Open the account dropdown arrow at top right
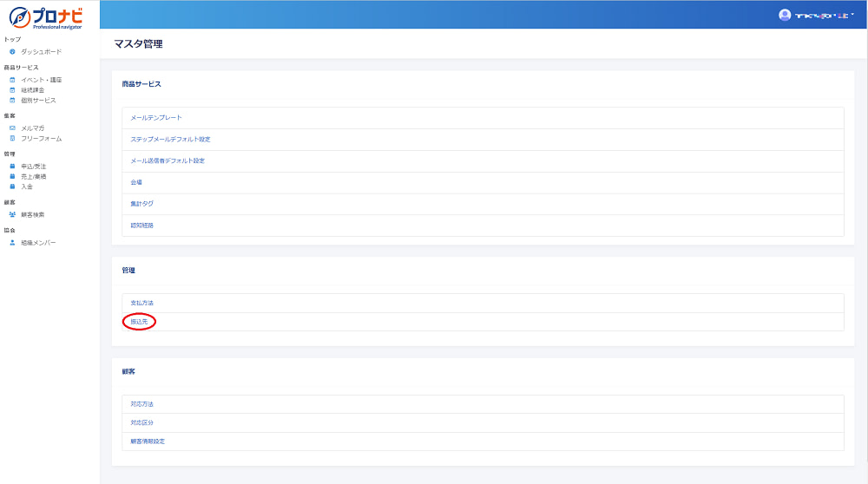Screen dimensions: 868x484 (852, 15)
